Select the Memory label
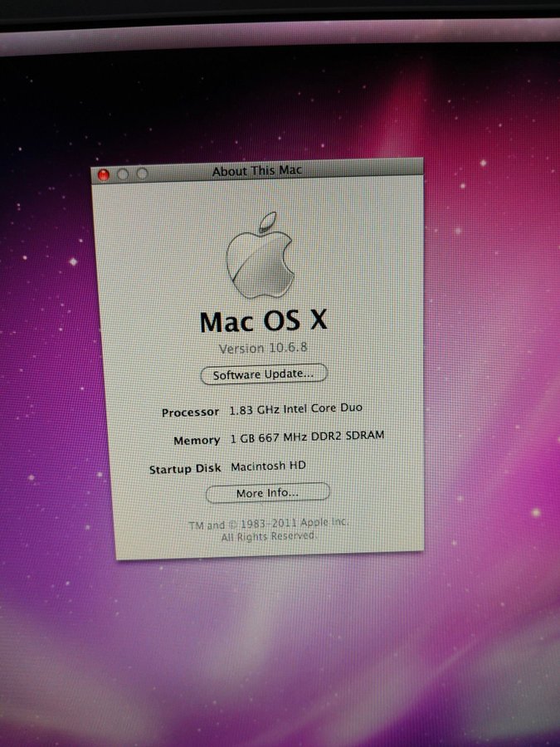Image resolution: width=560 pixels, height=747 pixels. [x=197, y=441]
